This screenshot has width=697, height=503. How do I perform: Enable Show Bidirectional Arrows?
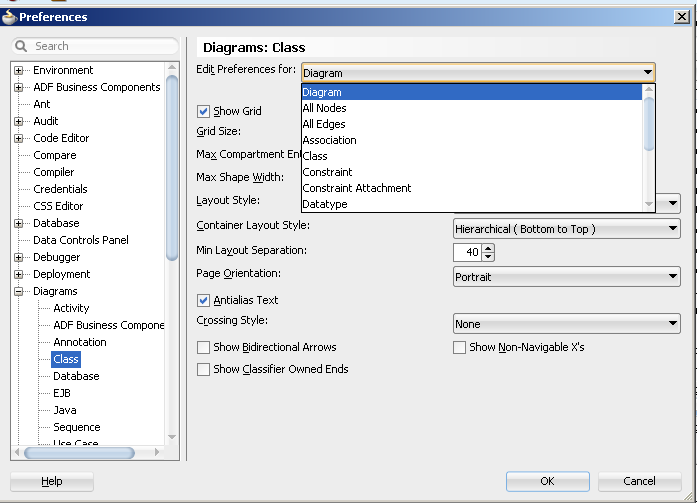click(x=203, y=347)
